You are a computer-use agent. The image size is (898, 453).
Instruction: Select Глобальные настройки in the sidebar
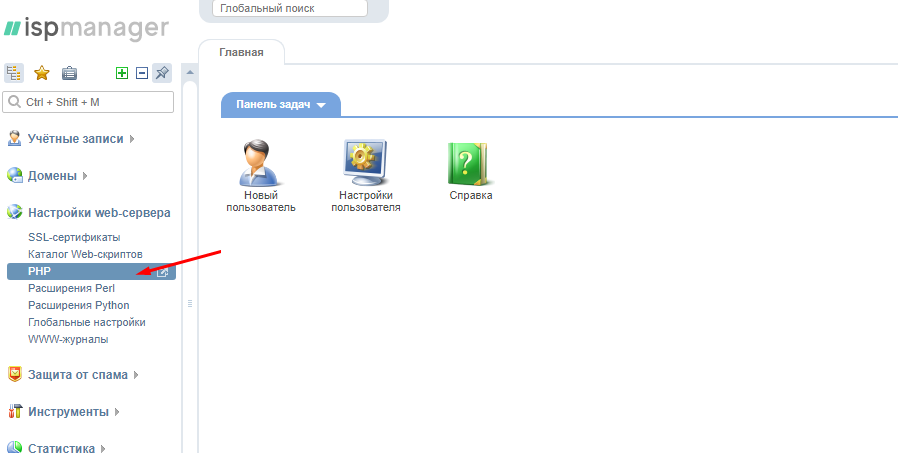tap(87, 322)
